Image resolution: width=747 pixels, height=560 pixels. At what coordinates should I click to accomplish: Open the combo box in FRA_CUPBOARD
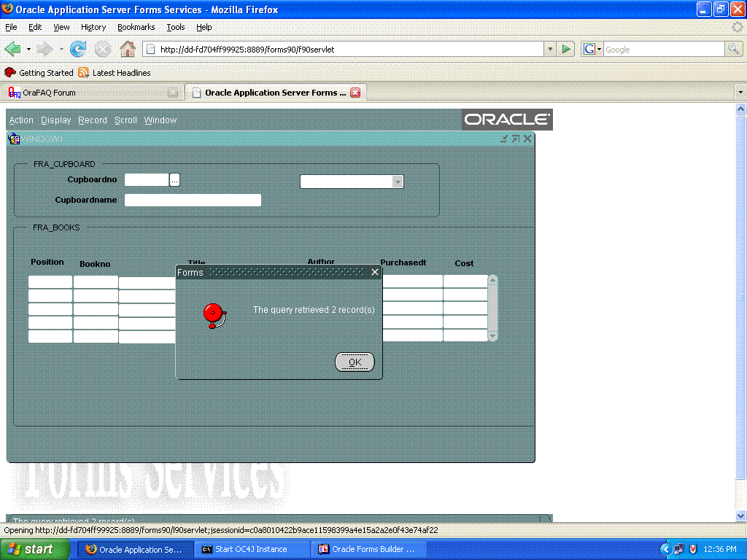point(398,182)
